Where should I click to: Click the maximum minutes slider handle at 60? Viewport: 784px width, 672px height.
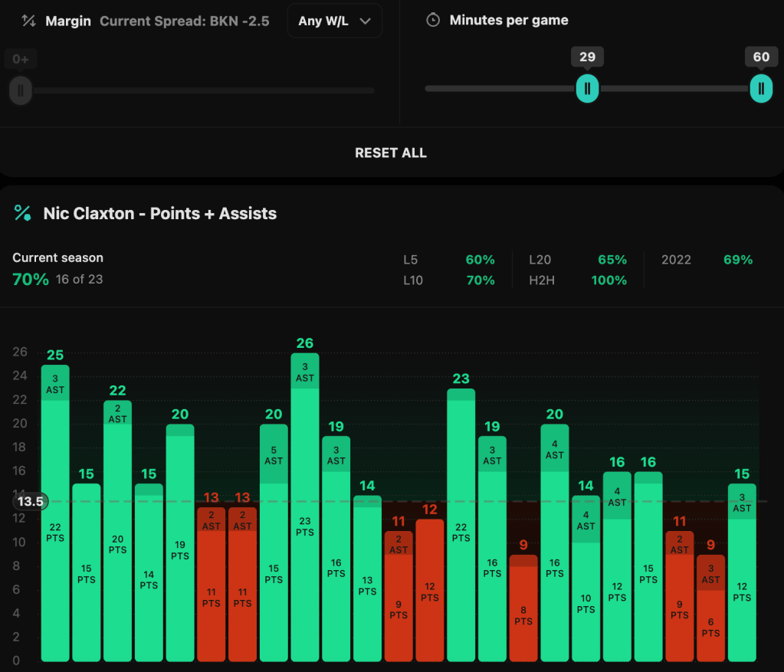tap(761, 88)
